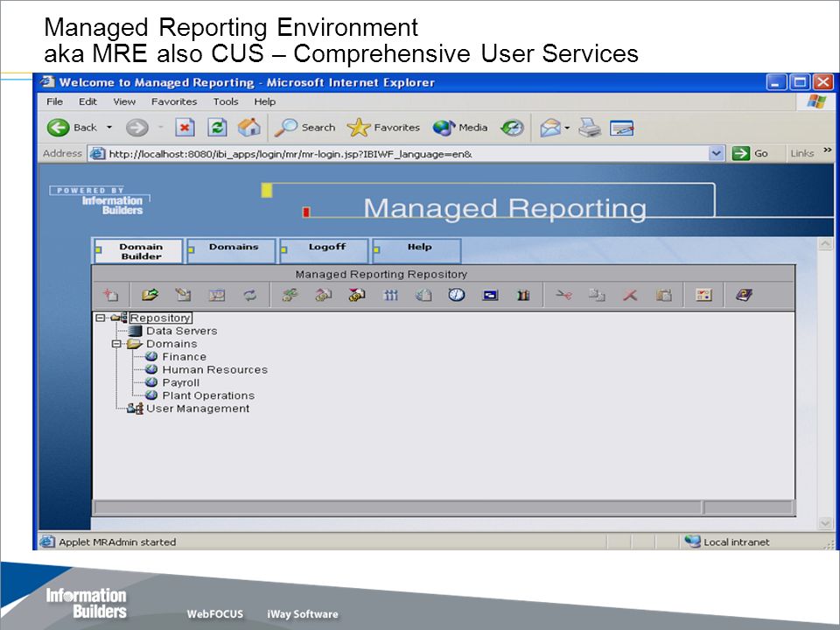This screenshot has width=840, height=630.
Task: Select the Plant Operations domain
Action: coord(208,395)
